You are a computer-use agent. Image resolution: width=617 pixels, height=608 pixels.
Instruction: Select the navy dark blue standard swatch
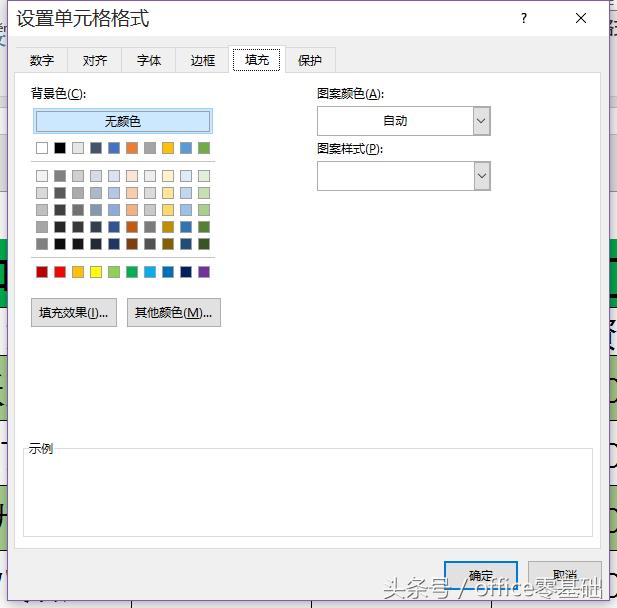(186, 272)
